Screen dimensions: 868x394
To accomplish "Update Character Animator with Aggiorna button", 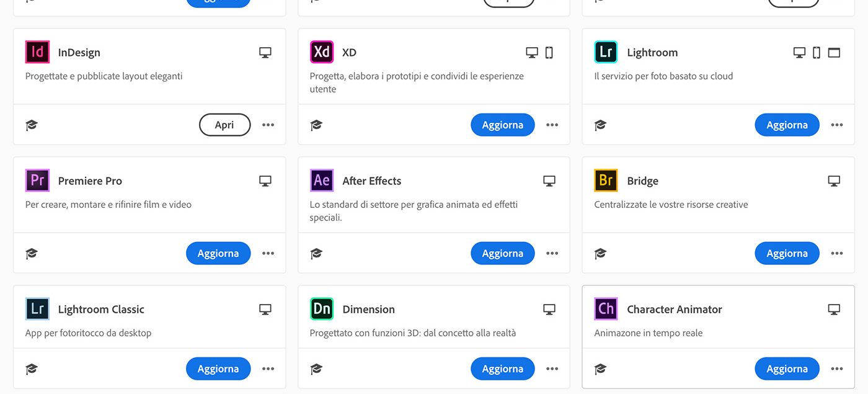I will (787, 369).
